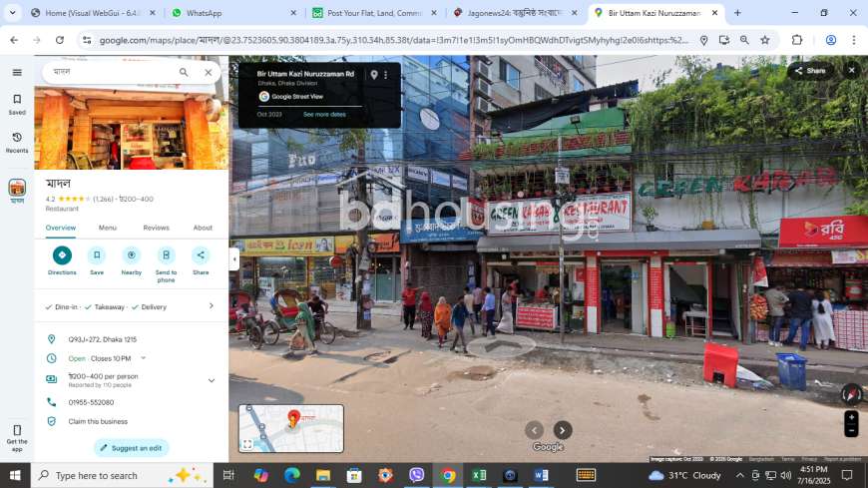Switch to Post Your Flat, Land browser tab
The height and width of the screenshot is (488, 868).
374,13
